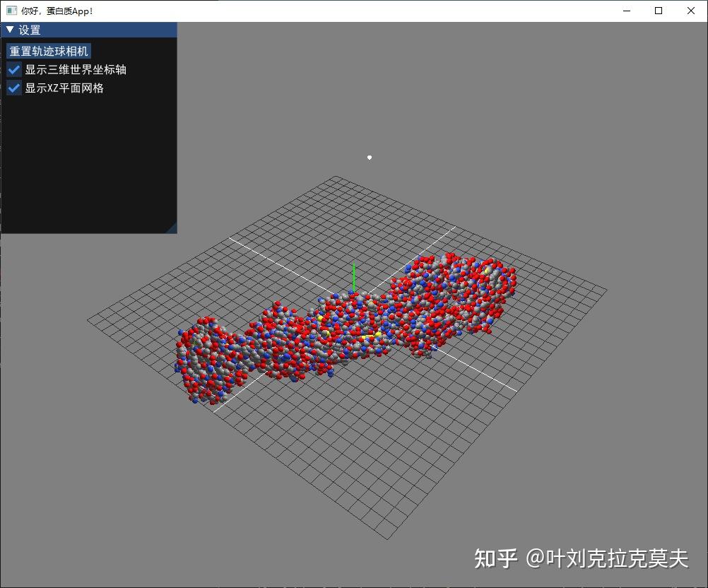The height and width of the screenshot is (588, 708).
Task: Open the app icon menu in title bar
Action: click(11, 11)
